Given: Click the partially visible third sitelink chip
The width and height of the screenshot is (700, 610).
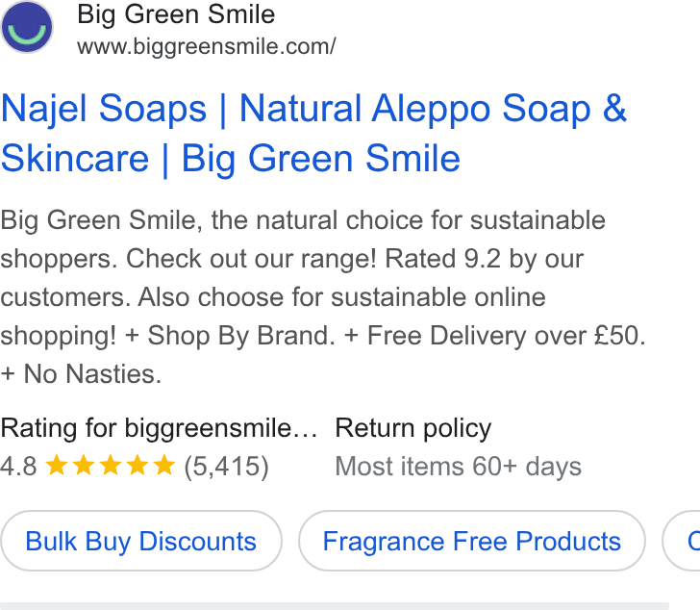Looking at the screenshot, I should tap(682, 541).
